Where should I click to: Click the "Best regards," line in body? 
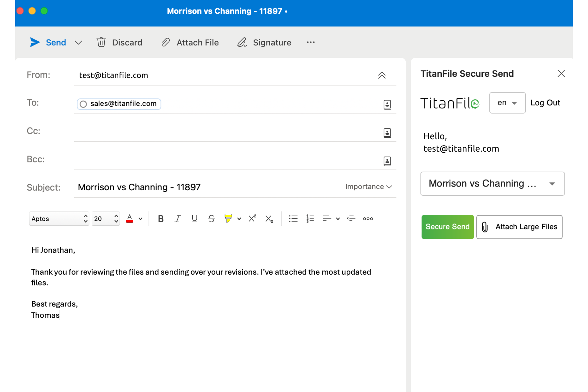point(55,304)
